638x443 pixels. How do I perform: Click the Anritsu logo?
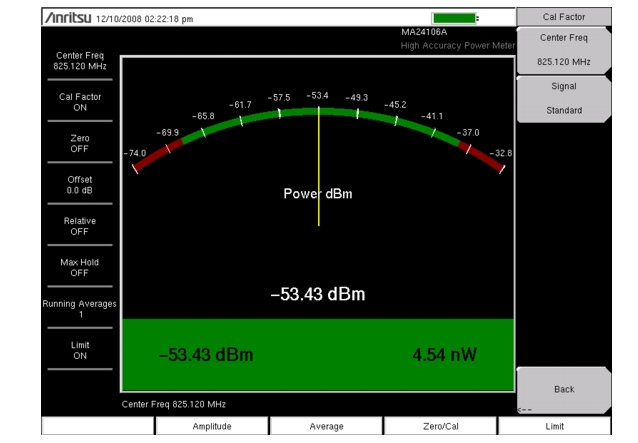coord(68,18)
